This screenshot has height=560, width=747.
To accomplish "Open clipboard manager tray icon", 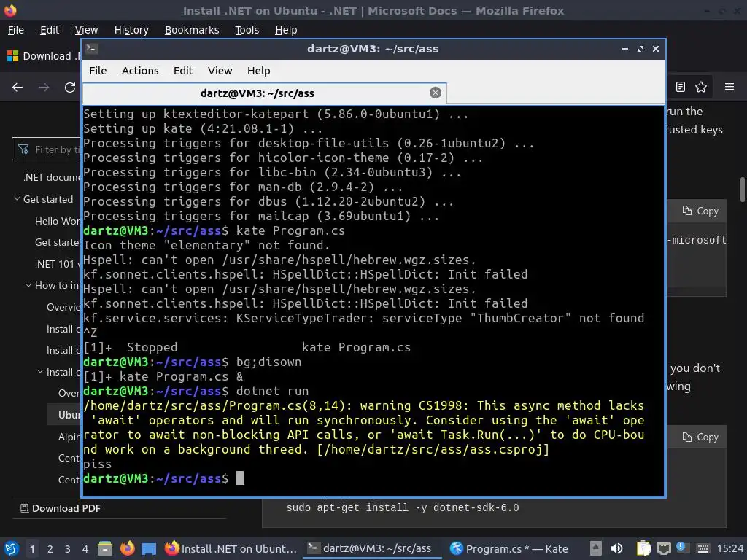I will [x=643, y=548].
